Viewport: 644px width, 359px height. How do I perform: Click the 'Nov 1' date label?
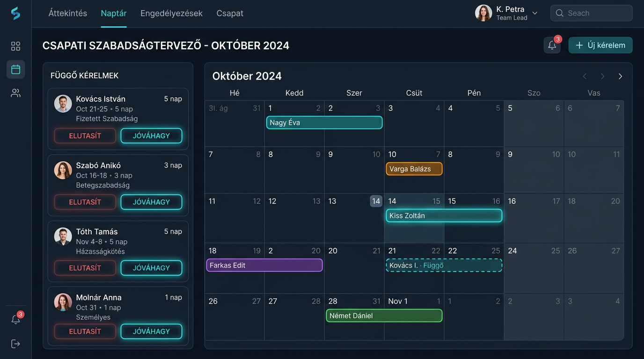click(398, 301)
